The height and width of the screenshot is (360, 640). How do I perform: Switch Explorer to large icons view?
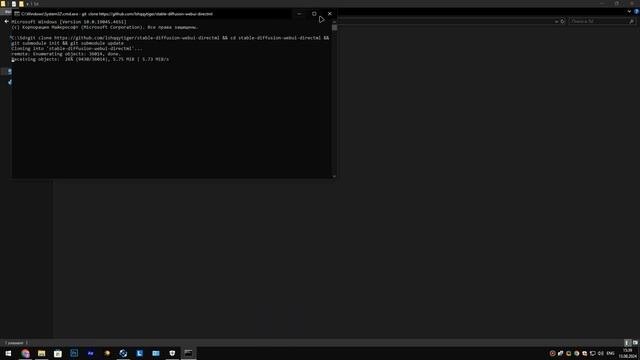pos(635,343)
